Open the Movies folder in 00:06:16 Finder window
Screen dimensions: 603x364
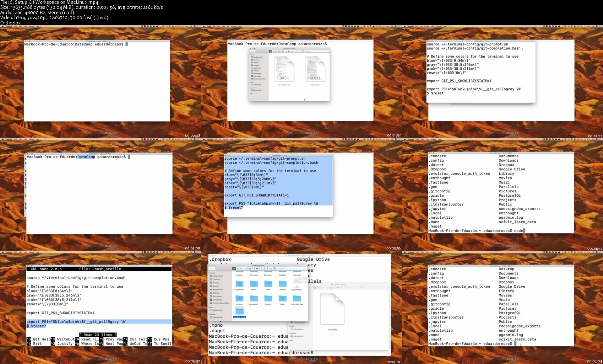click(254, 284)
